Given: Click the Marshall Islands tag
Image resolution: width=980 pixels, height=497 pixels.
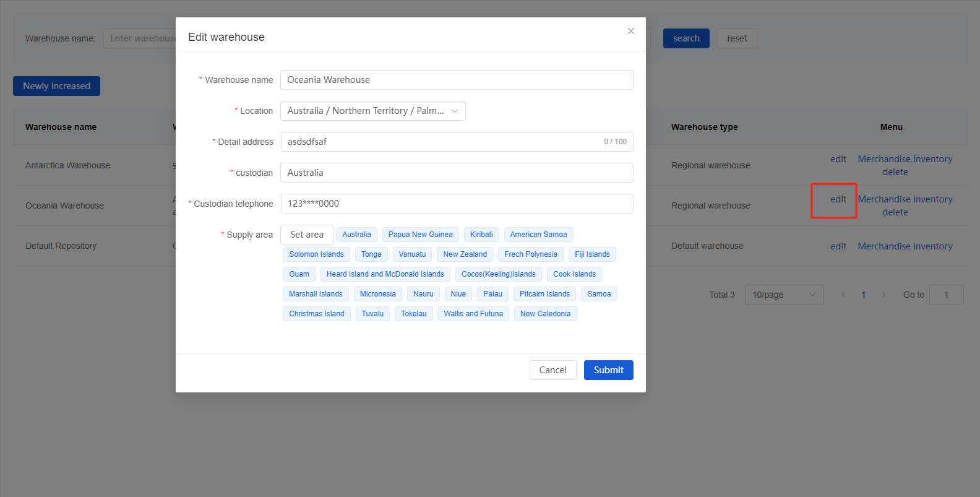Looking at the screenshot, I should pyautogui.click(x=316, y=294).
